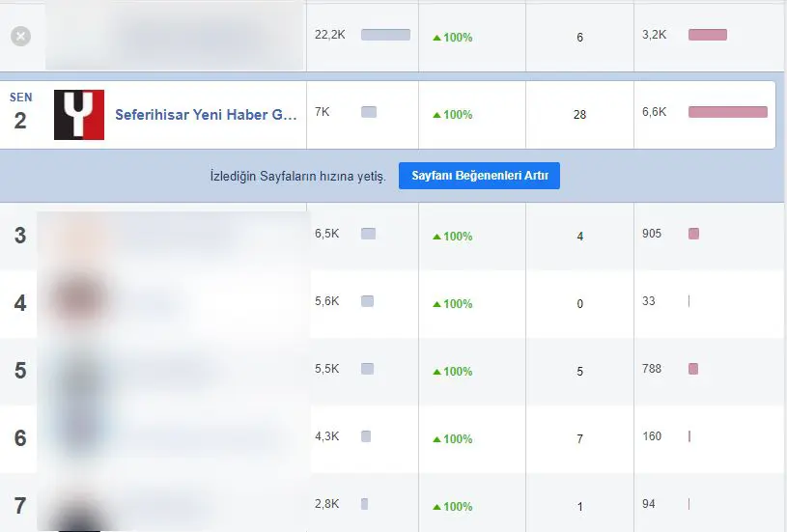Click the SEN 2 rank label
This screenshot has height=532, width=787.
[x=20, y=111]
